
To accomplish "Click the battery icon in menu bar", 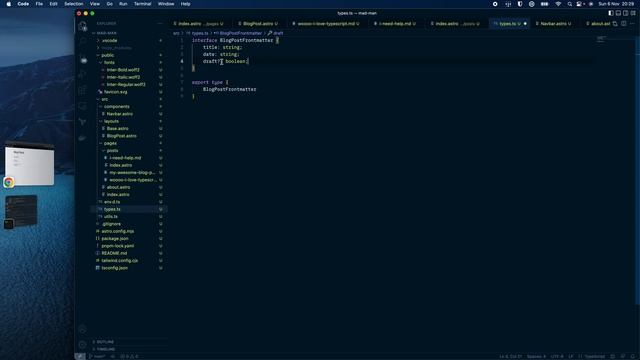I will [x=544, y=4].
